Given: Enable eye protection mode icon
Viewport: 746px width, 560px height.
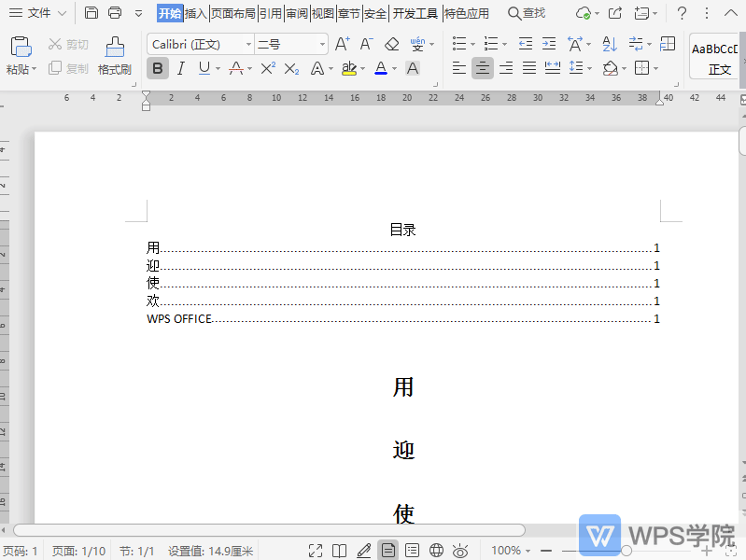Looking at the screenshot, I should [x=460, y=551].
